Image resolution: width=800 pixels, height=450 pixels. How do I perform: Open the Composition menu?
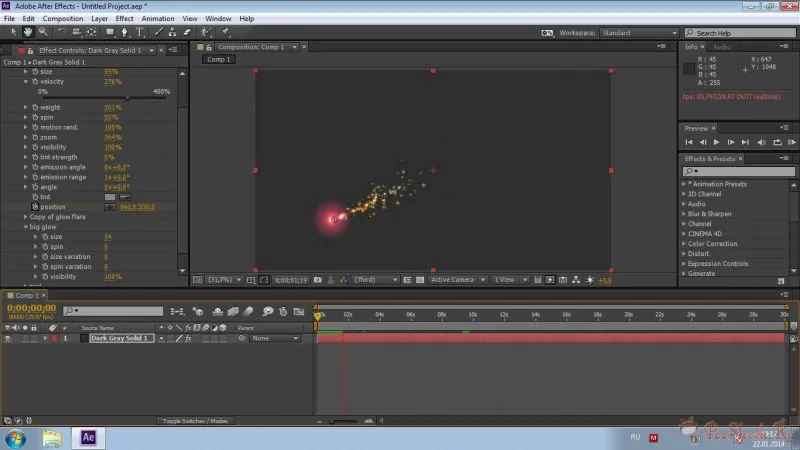click(63, 18)
